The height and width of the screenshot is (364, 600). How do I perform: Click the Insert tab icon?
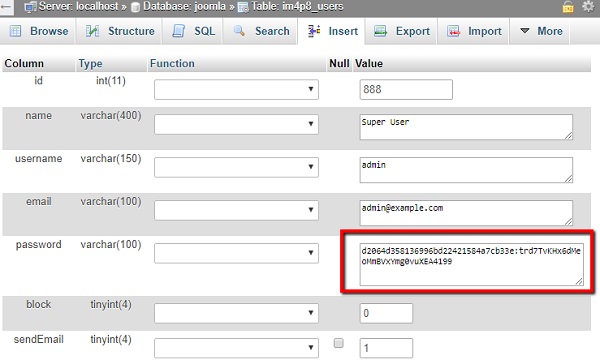(x=314, y=31)
